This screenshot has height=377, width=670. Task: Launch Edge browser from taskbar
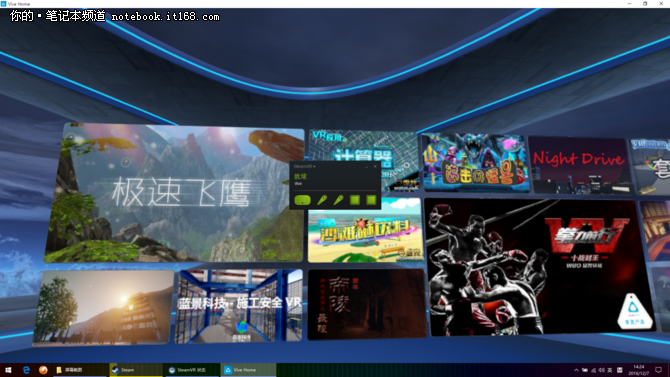[x=26, y=370]
